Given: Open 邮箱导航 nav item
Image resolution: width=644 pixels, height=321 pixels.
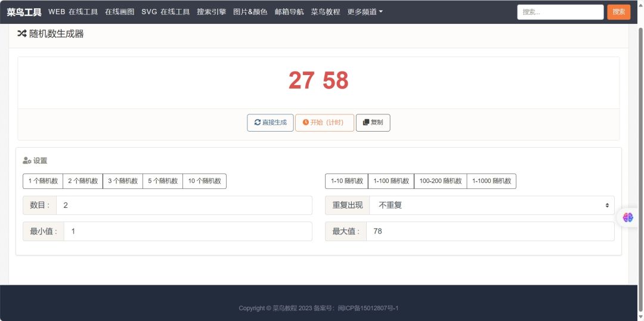Looking at the screenshot, I should (289, 12).
